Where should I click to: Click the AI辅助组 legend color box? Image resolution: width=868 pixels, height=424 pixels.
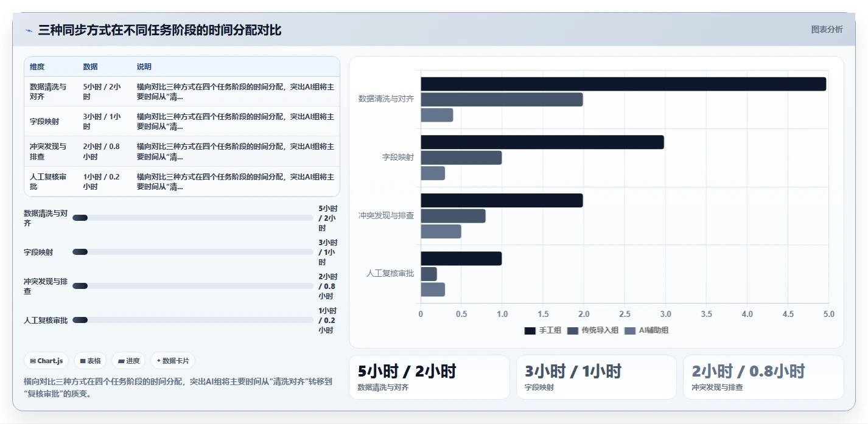coord(629,330)
